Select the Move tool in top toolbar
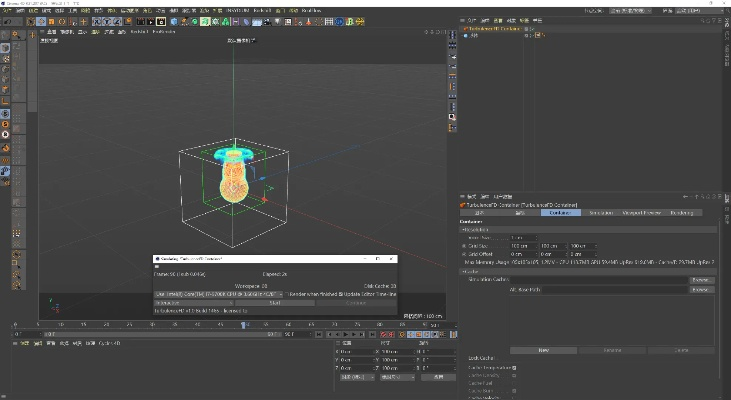Image resolution: width=731 pixels, height=400 pixels. (x=41, y=21)
